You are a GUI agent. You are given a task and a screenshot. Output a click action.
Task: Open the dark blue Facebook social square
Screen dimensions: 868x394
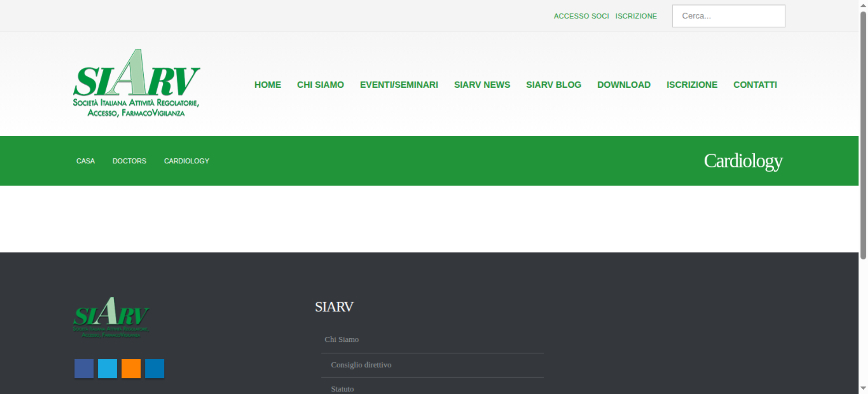point(84,369)
